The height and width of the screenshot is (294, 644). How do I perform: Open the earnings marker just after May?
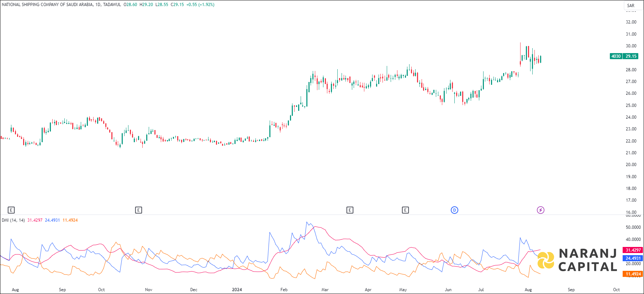pyautogui.click(x=405, y=210)
